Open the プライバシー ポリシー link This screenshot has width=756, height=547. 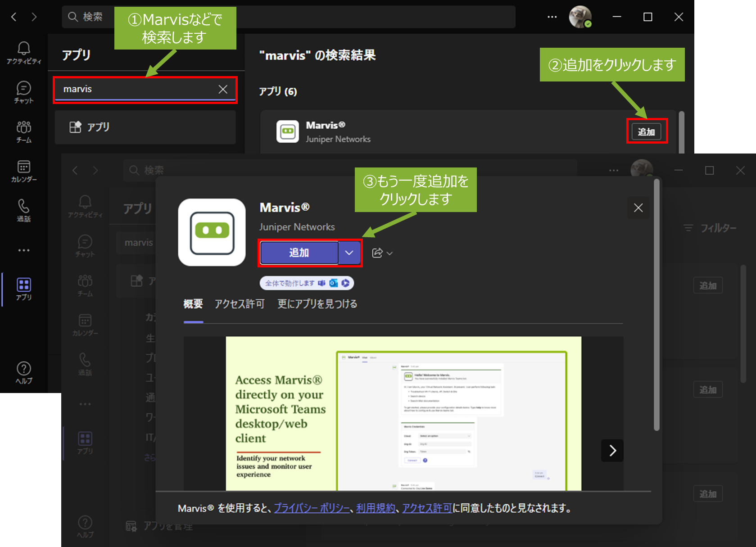[312, 508]
